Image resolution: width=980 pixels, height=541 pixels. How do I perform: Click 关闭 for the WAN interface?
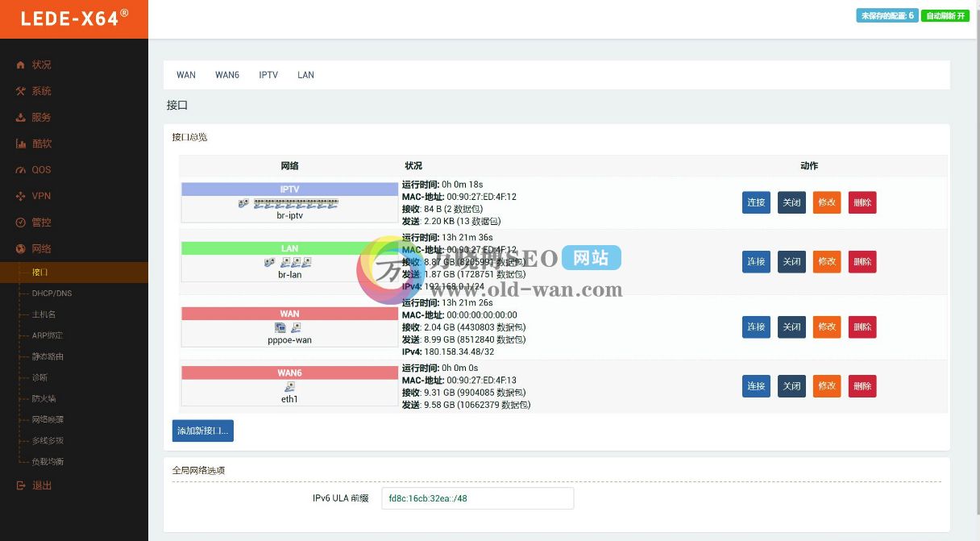coord(791,327)
